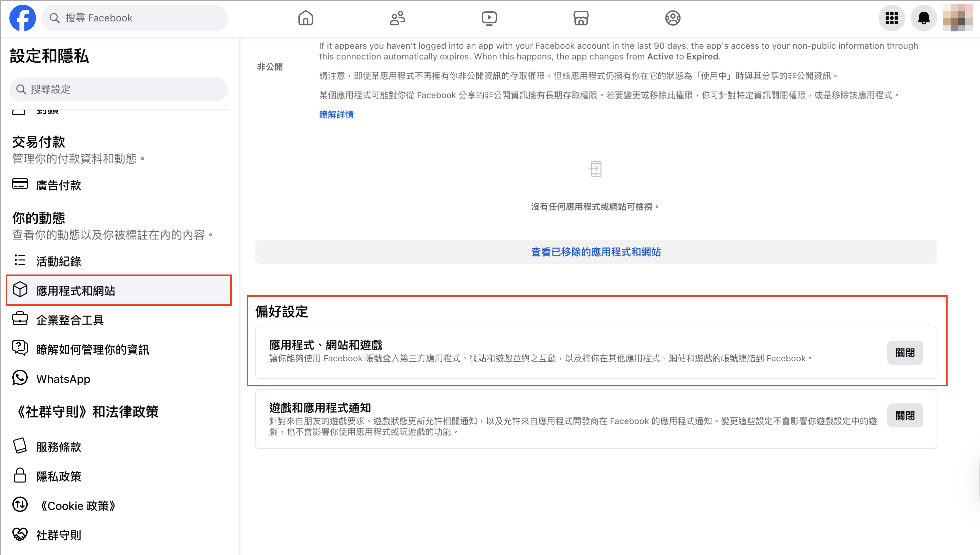Screen dimensions: 980x555
Task: Click the 沒有任何應用程式或網站可檢視 message
Action: (595, 207)
